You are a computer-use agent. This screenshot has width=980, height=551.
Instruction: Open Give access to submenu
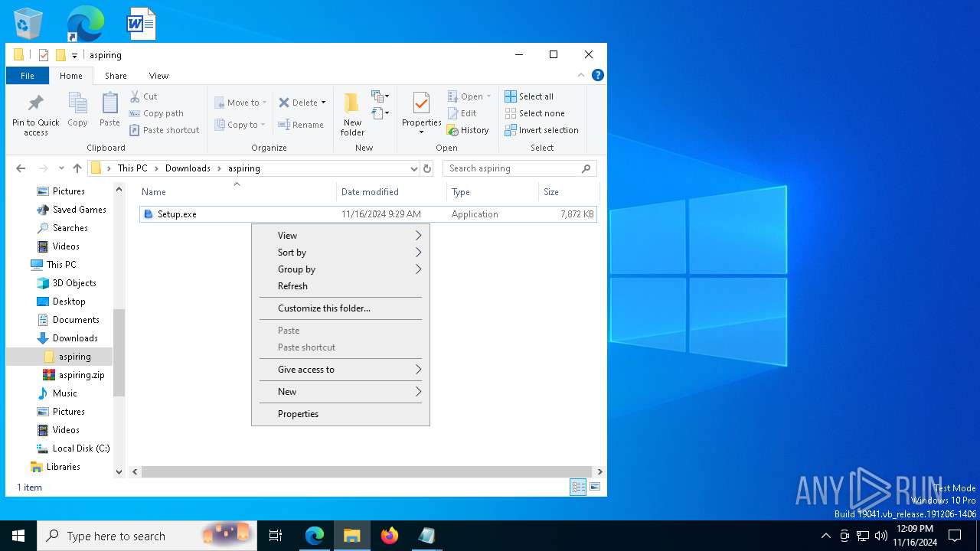coord(341,370)
